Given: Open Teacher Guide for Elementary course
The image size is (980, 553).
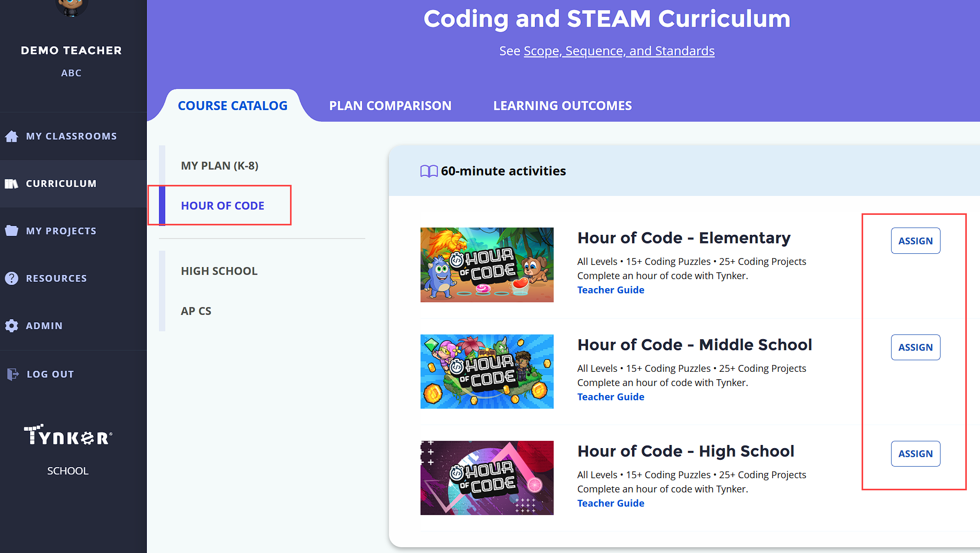Looking at the screenshot, I should click(x=611, y=290).
